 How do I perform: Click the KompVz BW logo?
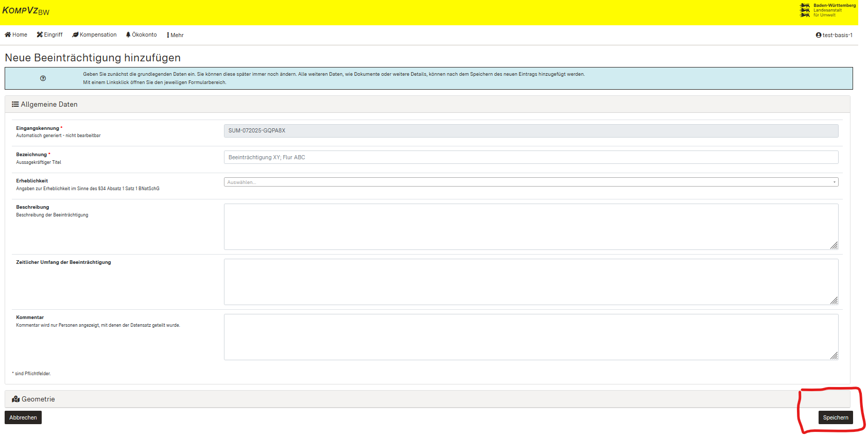click(x=26, y=11)
